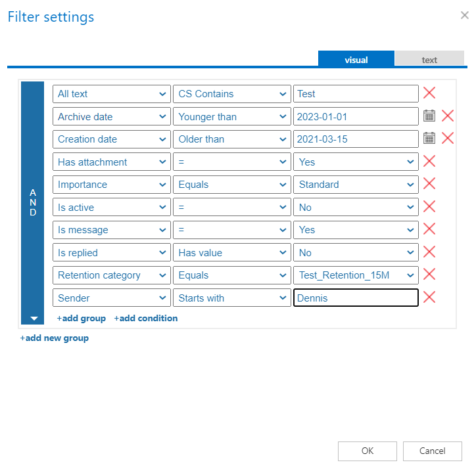Remove the Archive date condition
This screenshot has height=473, width=476.
448,116
